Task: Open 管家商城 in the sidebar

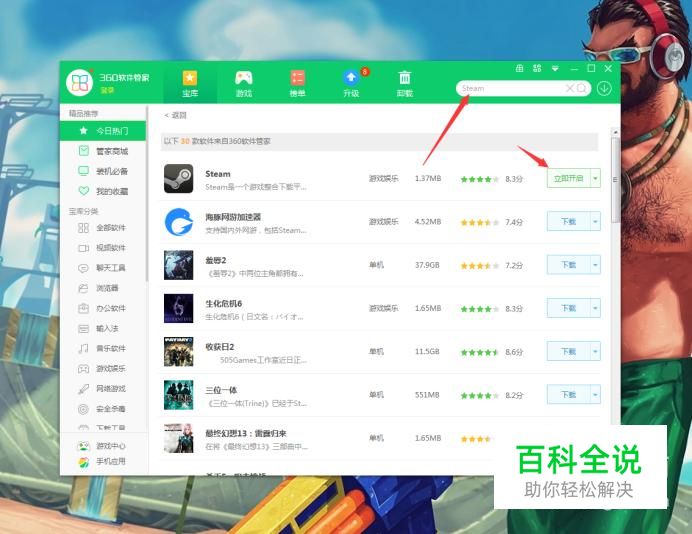Action: (103, 151)
